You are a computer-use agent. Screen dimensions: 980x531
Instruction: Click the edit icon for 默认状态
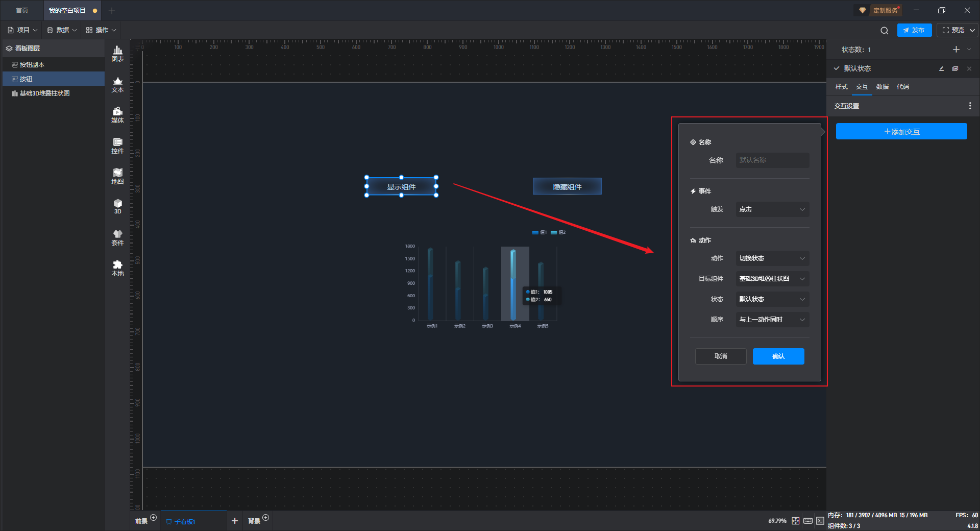click(941, 68)
